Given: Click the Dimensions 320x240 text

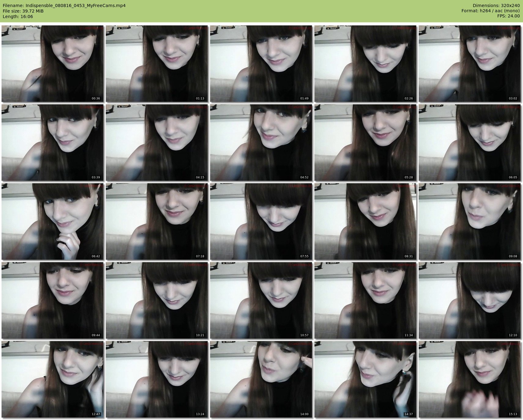Looking at the screenshot, I should click(496, 6).
